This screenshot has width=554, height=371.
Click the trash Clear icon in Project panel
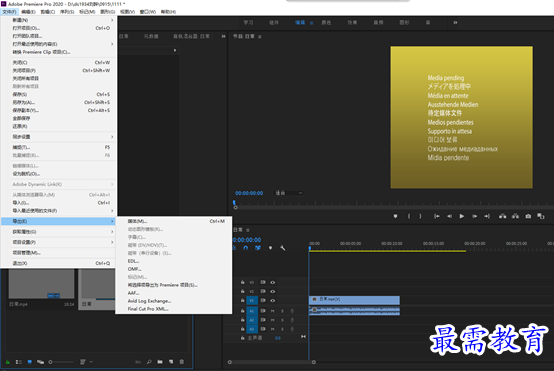[x=182, y=362]
